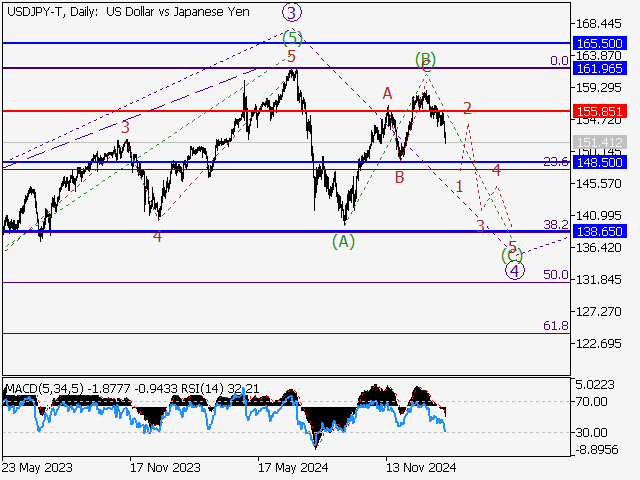
Task: Select the 161.965 price level tag
Action: click(x=600, y=68)
